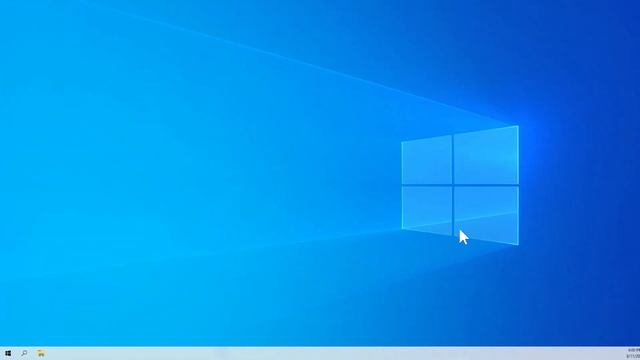Viewport: 640px width, 360px height.
Task: Open the Windows Start menu
Action: tap(8, 353)
